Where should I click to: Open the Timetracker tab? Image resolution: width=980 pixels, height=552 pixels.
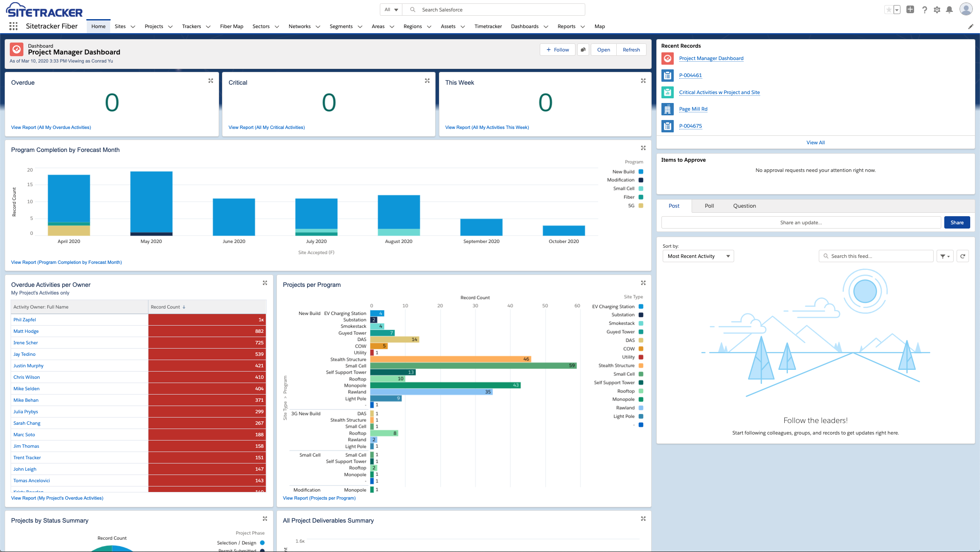pyautogui.click(x=488, y=26)
